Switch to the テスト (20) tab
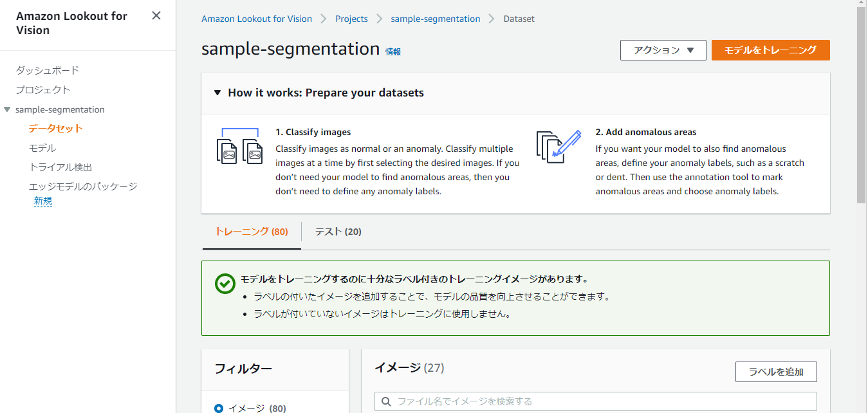The width and height of the screenshot is (868, 413). tap(338, 232)
